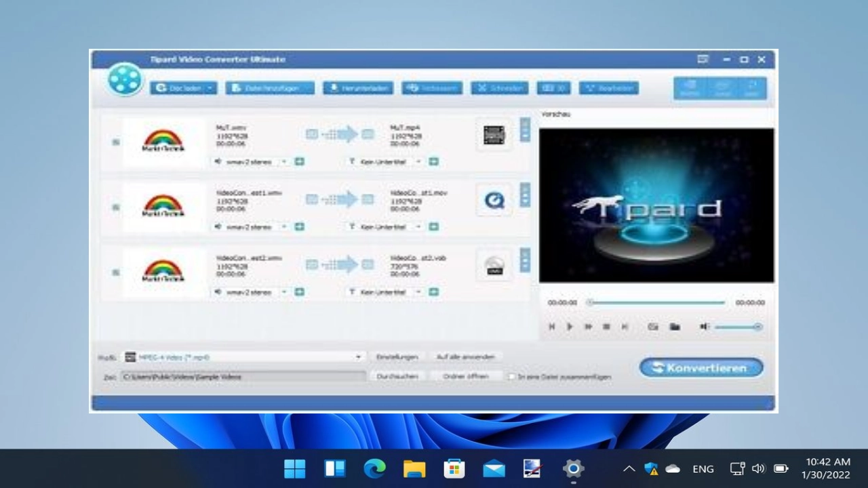Click the 'Ordner öffnen' button
The width and height of the screenshot is (868, 488).
465,376
